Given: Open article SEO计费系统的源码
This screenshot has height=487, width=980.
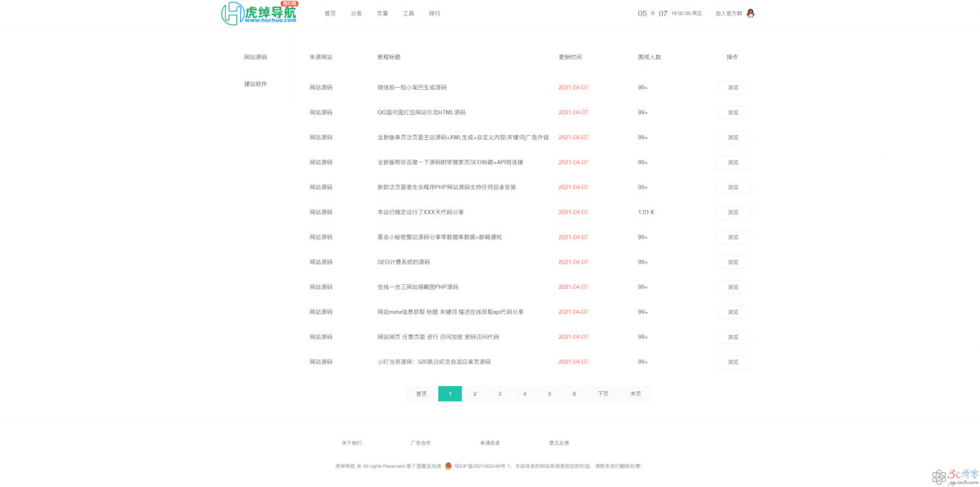Looking at the screenshot, I should pyautogui.click(x=403, y=262).
